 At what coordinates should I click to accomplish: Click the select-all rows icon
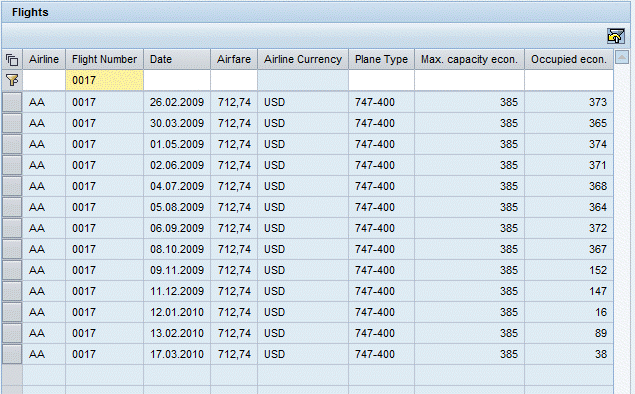tap(12, 60)
